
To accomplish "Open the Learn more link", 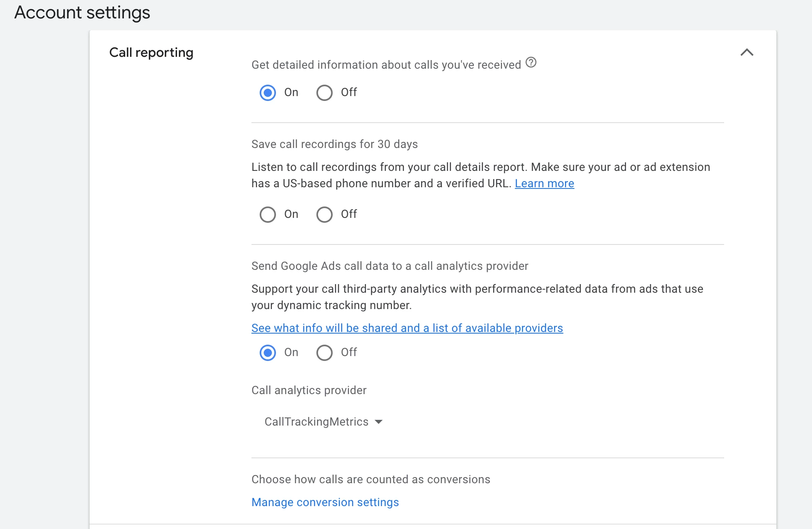I will click(x=544, y=184).
